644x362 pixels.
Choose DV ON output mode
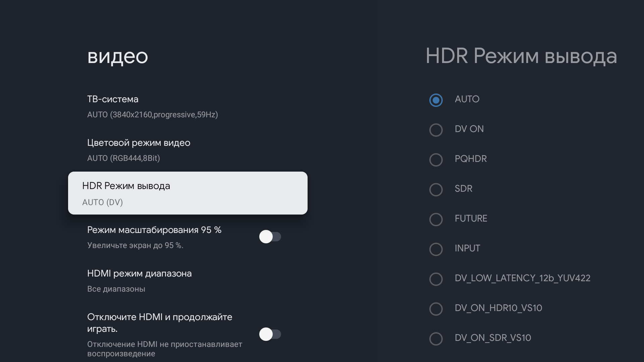point(436,130)
